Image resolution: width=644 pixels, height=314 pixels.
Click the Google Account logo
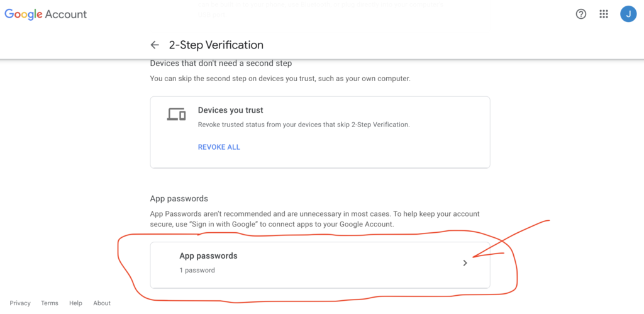click(x=46, y=14)
